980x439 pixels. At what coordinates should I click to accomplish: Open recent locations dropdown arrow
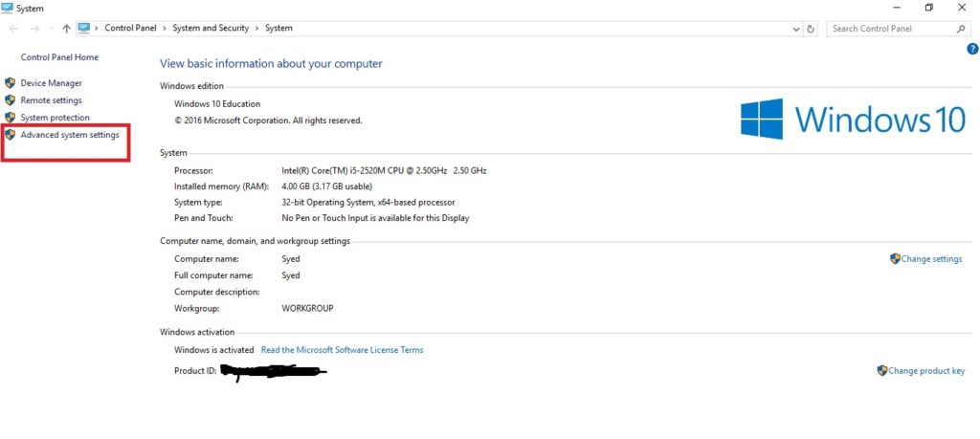point(52,29)
